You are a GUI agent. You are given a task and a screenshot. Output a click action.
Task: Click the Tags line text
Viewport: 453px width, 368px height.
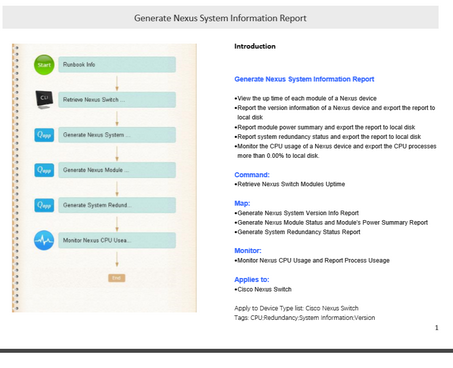click(x=304, y=318)
